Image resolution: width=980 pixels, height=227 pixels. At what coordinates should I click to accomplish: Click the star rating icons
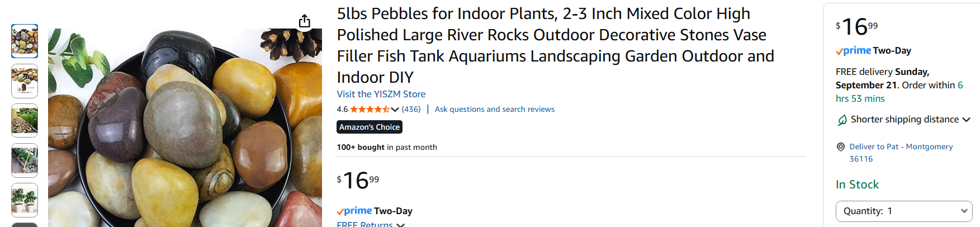[x=370, y=110]
